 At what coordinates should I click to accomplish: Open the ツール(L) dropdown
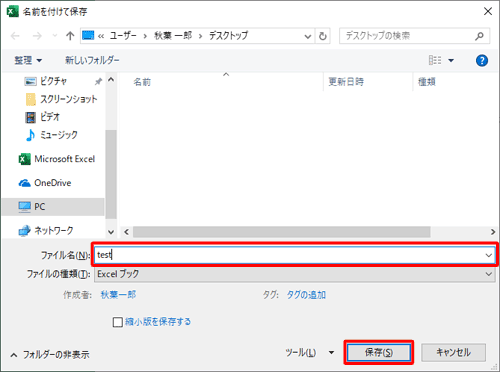(x=309, y=353)
